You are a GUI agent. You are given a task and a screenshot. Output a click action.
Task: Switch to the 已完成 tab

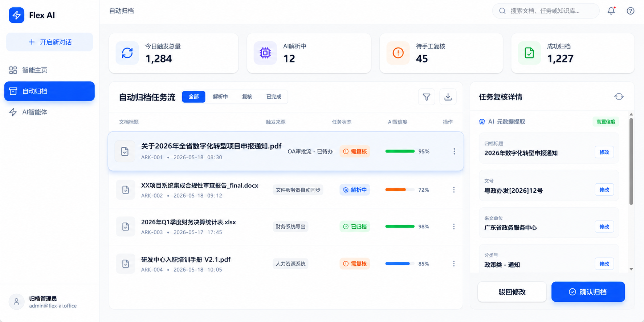[274, 97]
